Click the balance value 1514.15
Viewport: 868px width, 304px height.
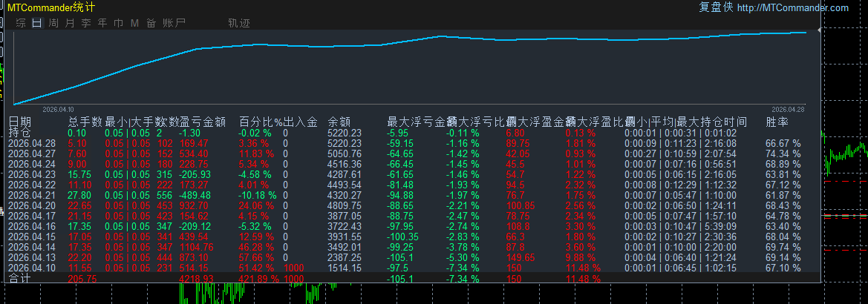tap(345, 268)
